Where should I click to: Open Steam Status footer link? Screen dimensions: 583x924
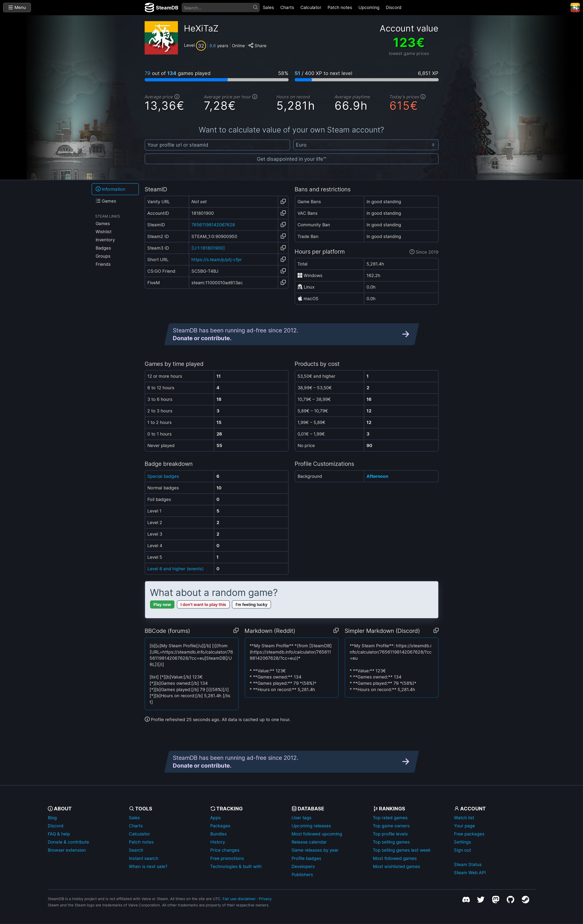tap(467, 865)
